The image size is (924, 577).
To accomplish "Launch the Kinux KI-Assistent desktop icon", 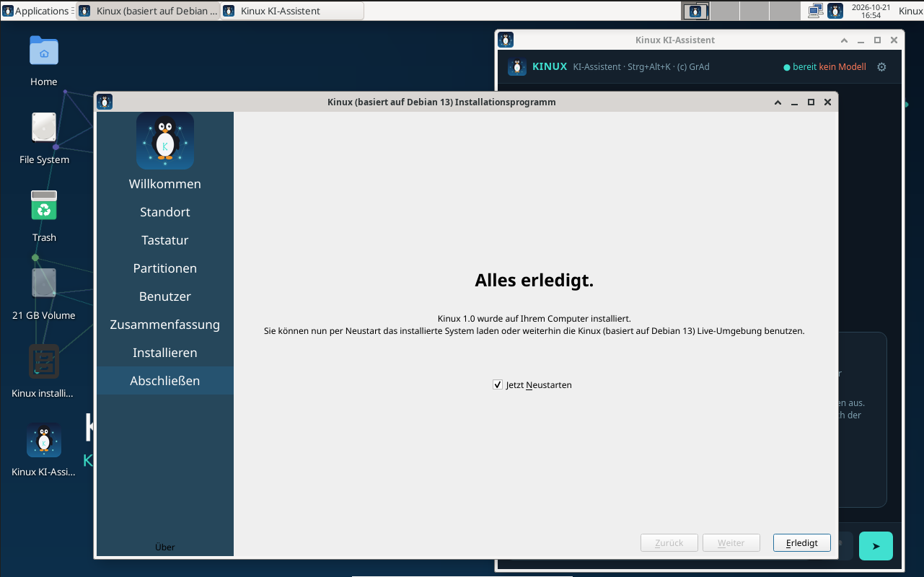I will point(44,439).
